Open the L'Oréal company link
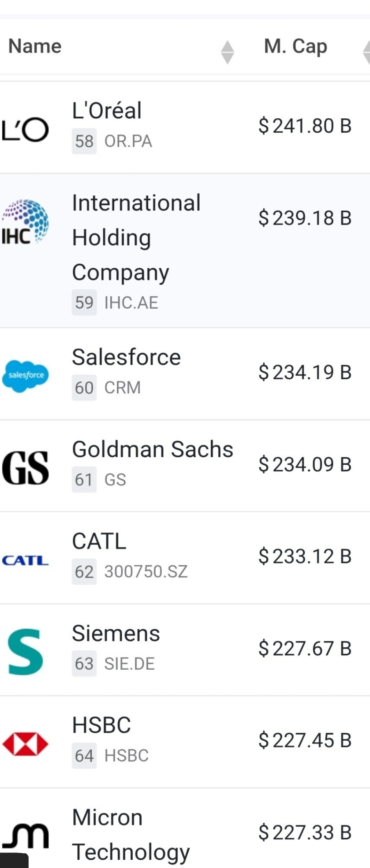 point(107,111)
